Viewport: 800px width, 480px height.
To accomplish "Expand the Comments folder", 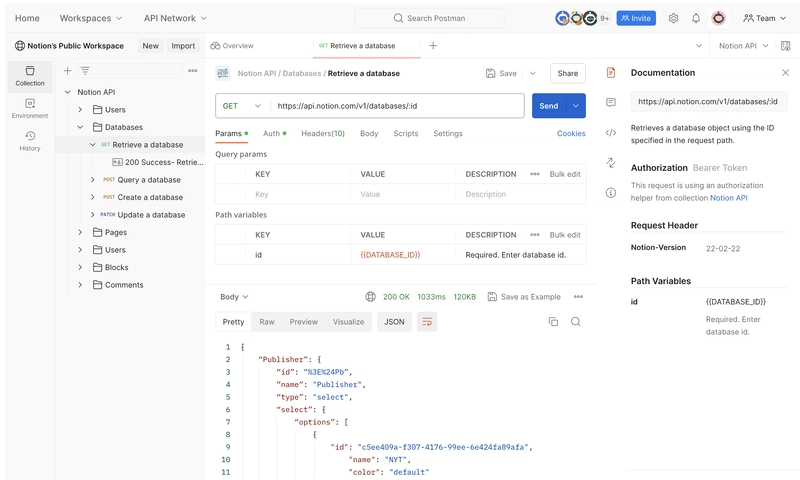I will pyautogui.click(x=80, y=285).
